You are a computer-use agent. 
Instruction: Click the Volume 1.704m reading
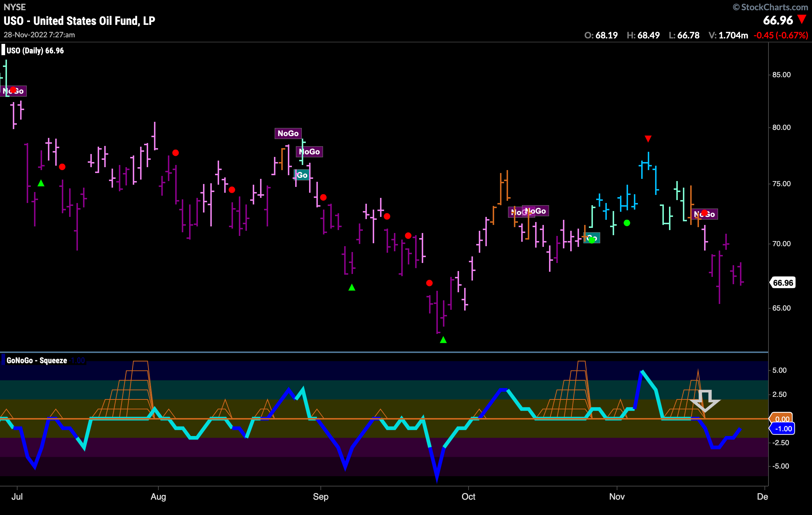pos(728,35)
